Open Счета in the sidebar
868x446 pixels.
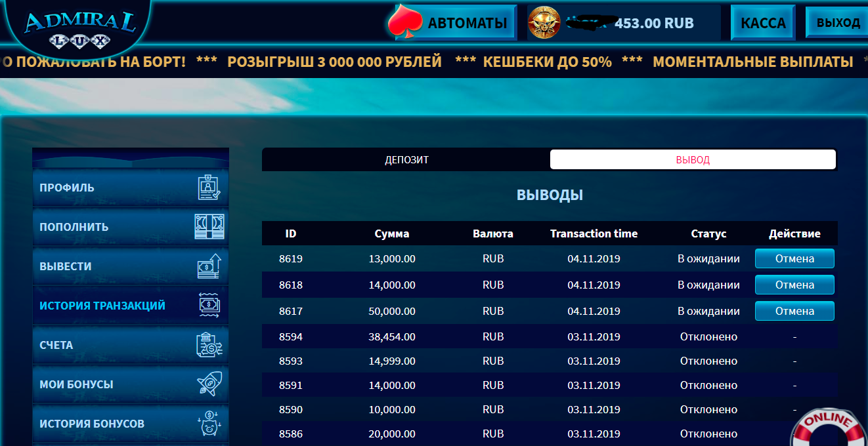tap(131, 345)
